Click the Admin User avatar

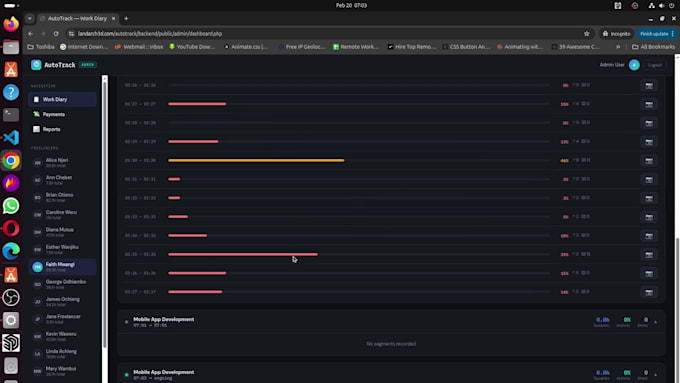634,65
